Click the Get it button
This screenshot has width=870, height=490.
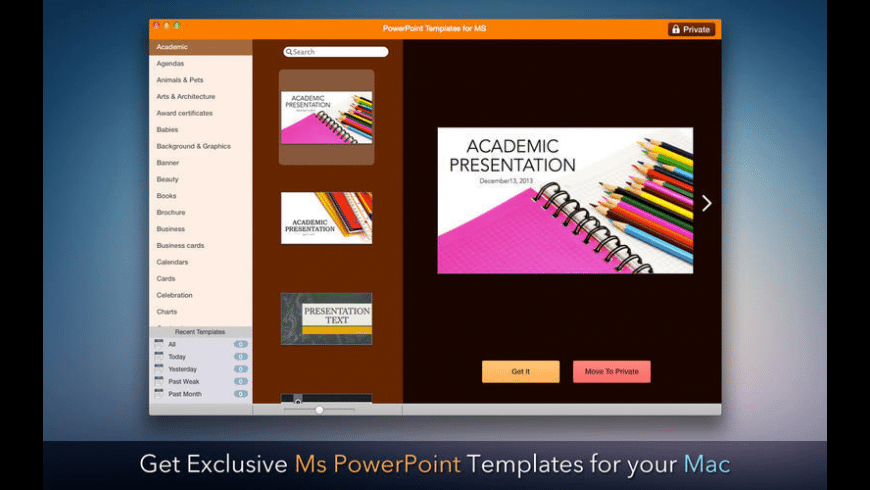pos(520,371)
